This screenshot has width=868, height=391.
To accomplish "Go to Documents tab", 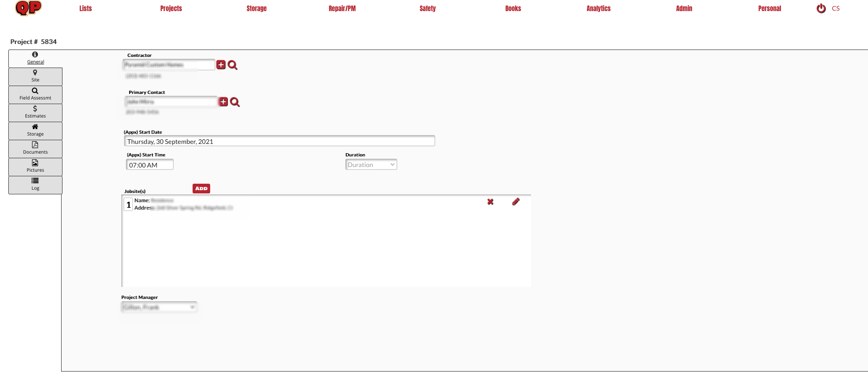I will 35,149.
